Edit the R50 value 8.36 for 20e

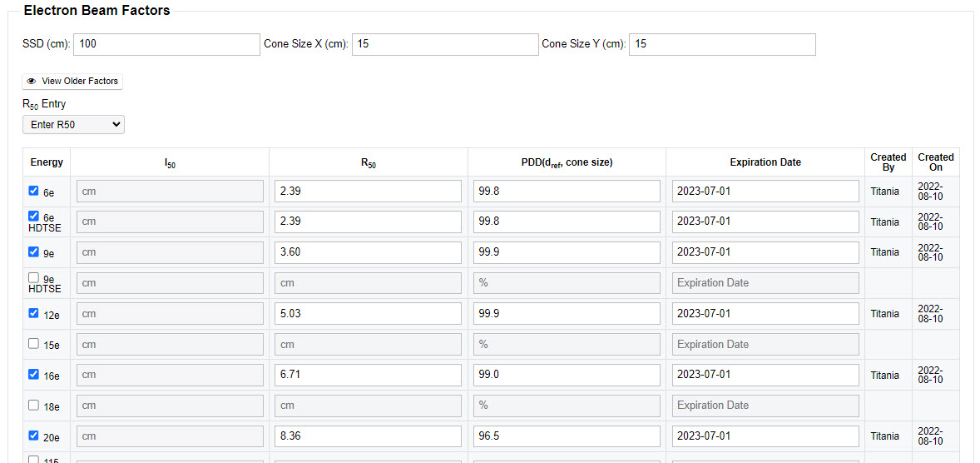click(368, 436)
